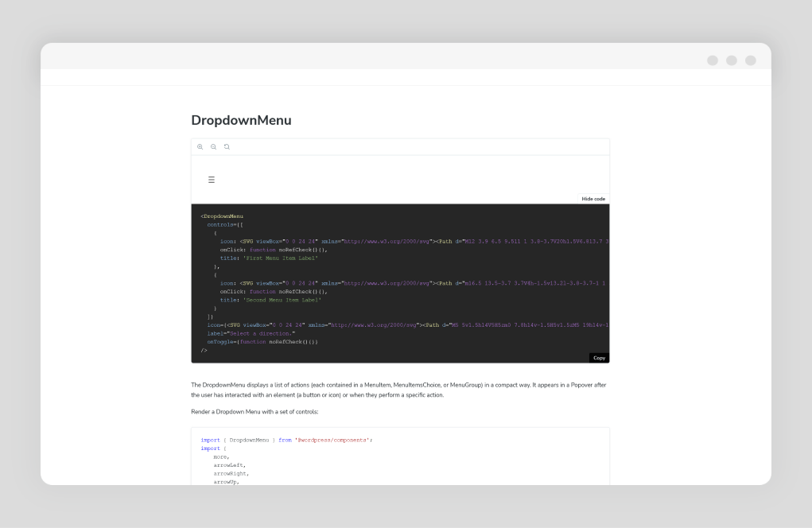Copy the code with the Copy button
The image size is (812, 528).
[599, 358]
